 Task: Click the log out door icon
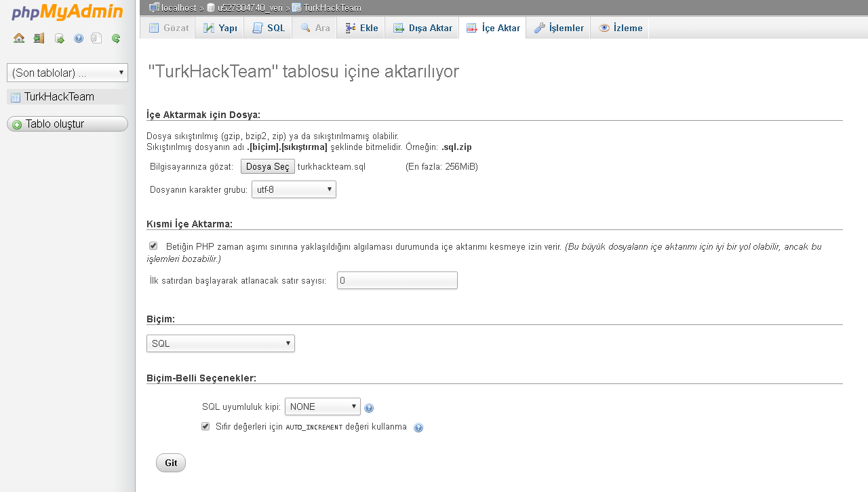(x=39, y=39)
